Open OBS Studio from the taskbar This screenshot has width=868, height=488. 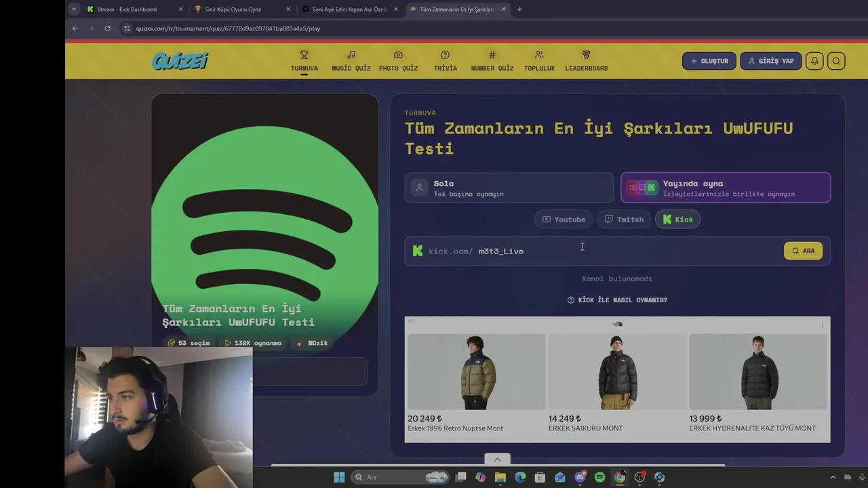639,477
